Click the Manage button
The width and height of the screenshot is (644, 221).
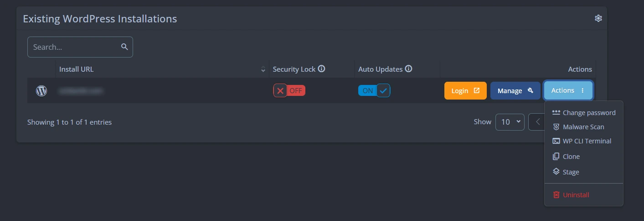515,90
